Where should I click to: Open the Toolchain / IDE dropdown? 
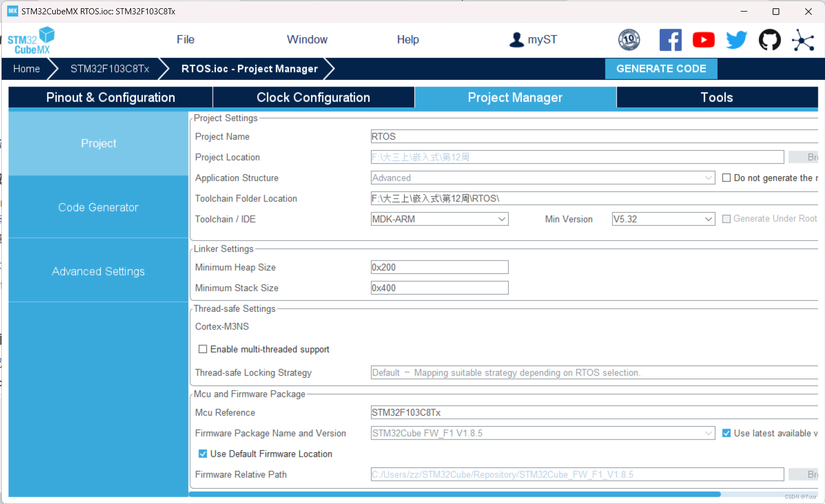point(439,219)
